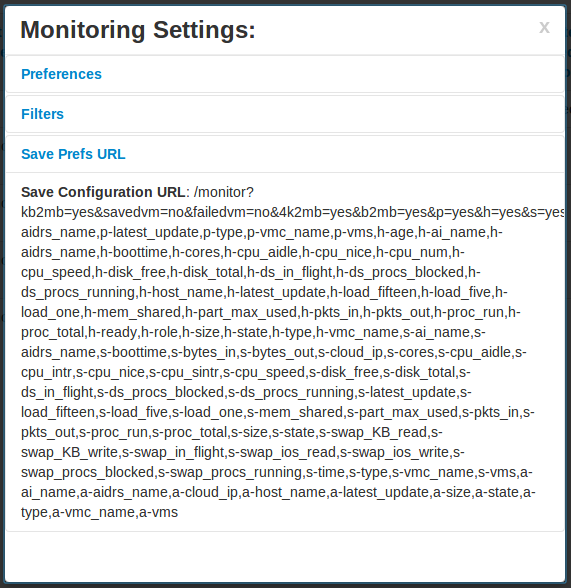The height and width of the screenshot is (588, 571).
Task: Click the s-mem_shared parameter text
Action: pos(295,412)
